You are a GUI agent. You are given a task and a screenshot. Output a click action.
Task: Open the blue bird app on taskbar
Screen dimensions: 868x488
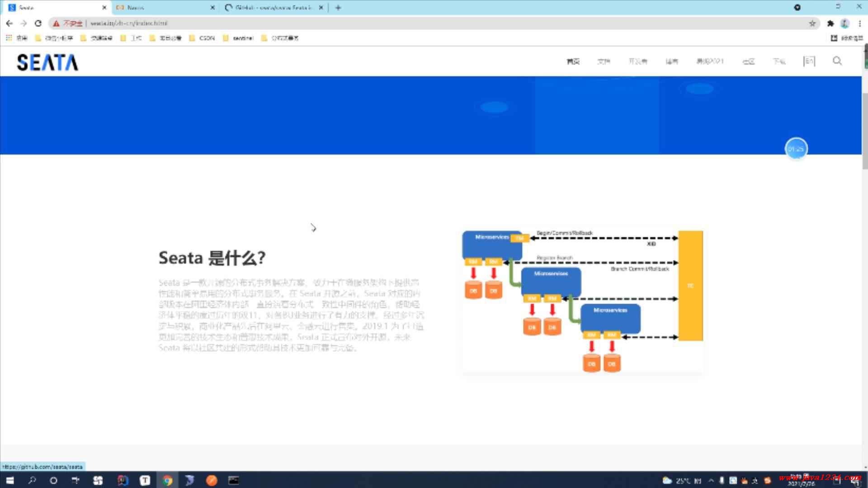tap(189, 480)
